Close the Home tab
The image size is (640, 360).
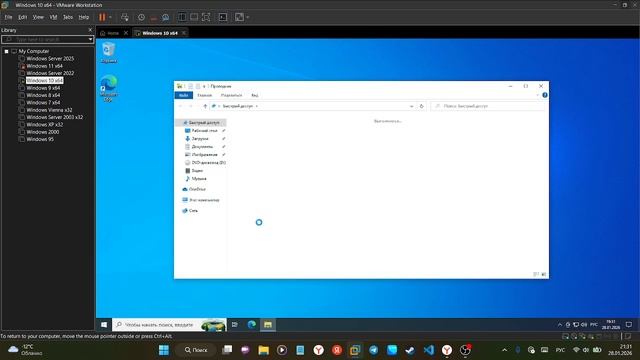tap(126, 33)
